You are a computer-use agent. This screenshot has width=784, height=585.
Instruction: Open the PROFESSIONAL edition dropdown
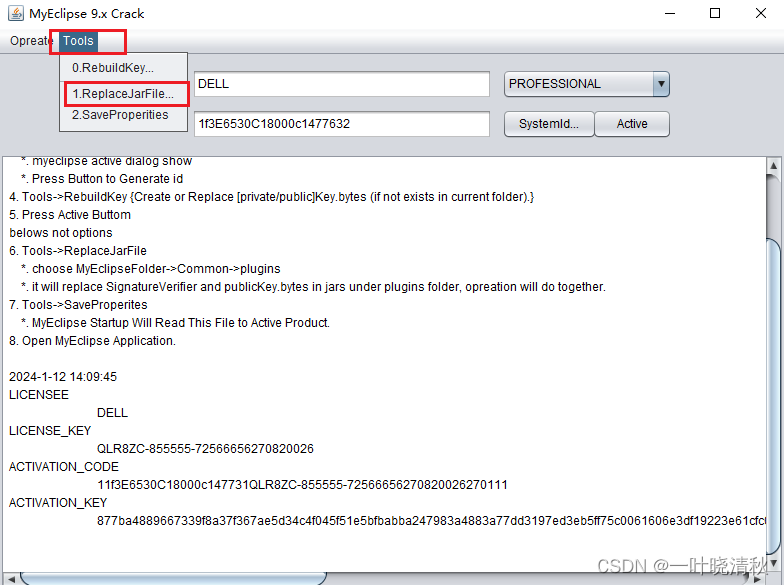pyautogui.click(x=586, y=84)
